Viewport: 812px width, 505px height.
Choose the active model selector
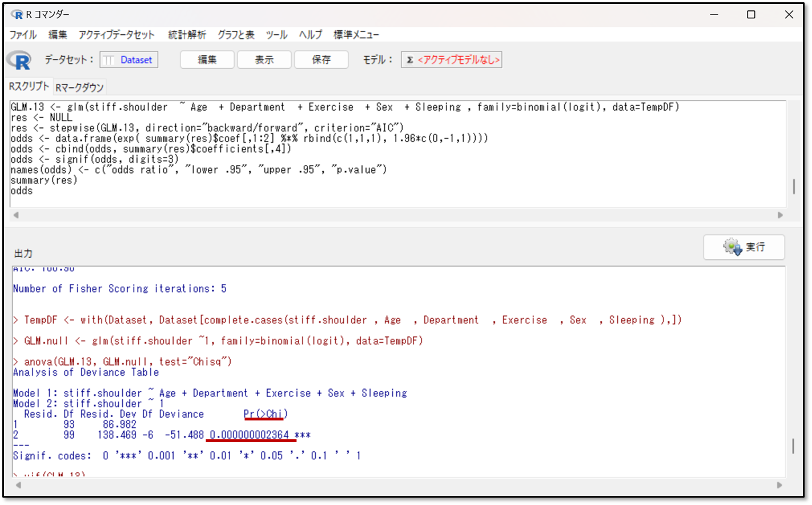[452, 60]
